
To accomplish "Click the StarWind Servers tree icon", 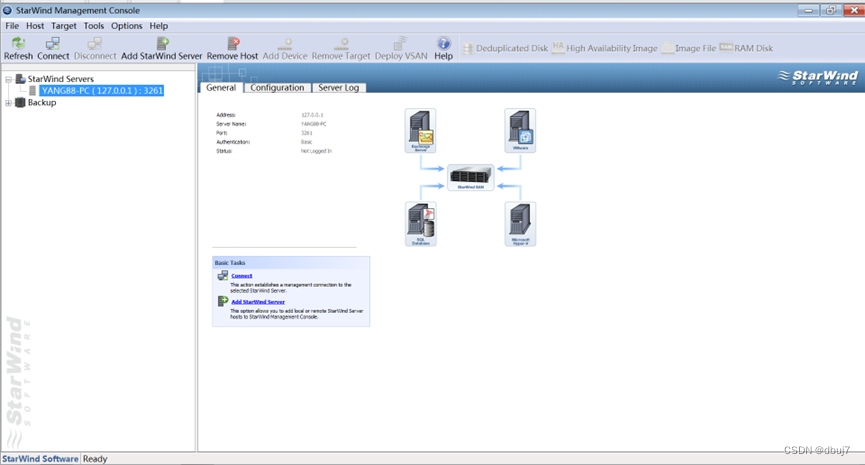I will point(20,79).
